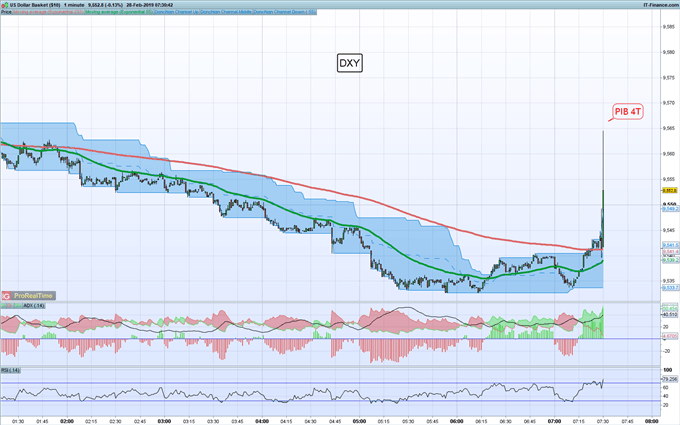Click the yellow 9,552.8 current price tag
Viewport: 680px width, 425px height.
tap(670, 190)
